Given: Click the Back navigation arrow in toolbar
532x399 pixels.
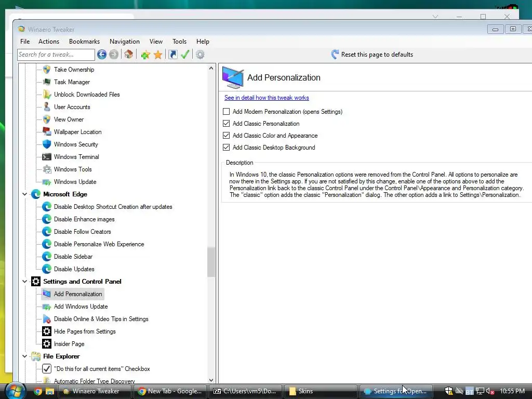Looking at the screenshot, I should pyautogui.click(x=101, y=54).
